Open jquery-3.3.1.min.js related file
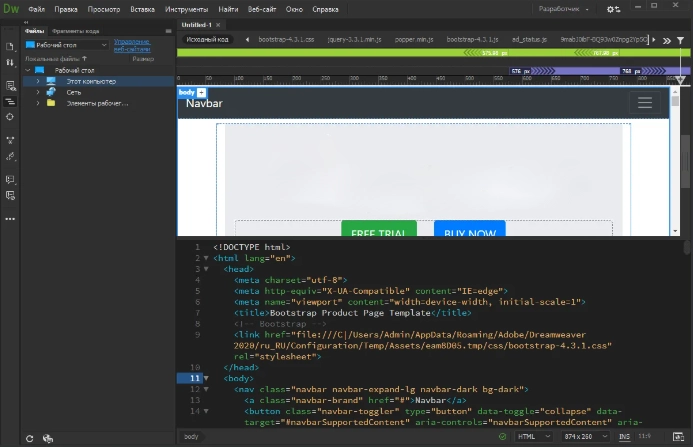 click(x=354, y=39)
